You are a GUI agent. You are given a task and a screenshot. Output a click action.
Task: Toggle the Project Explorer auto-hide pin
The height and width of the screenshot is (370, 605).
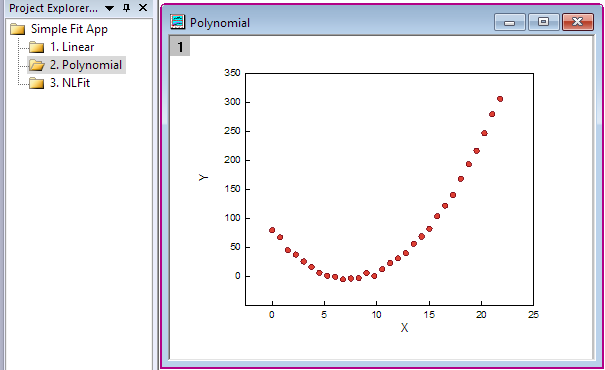(127, 8)
